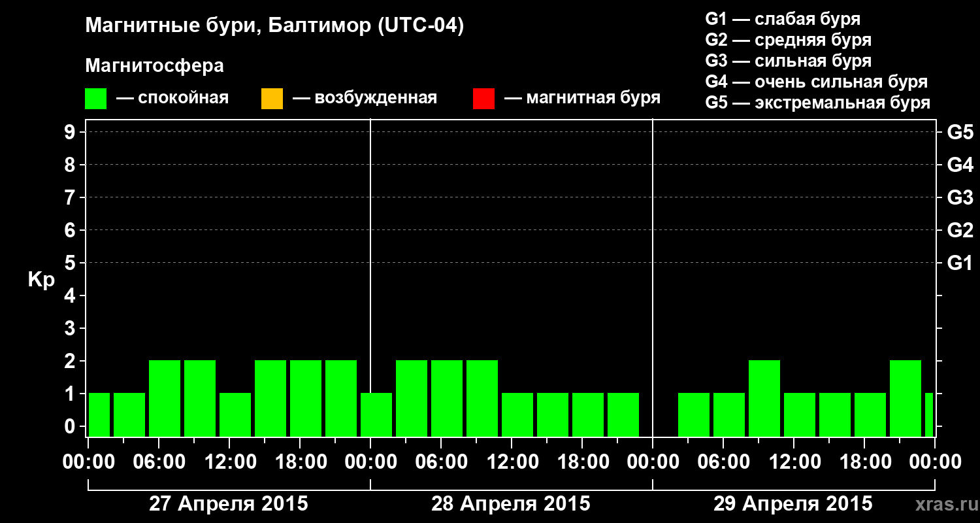The width and height of the screenshot is (980, 523).
Task: Select the title 'Магнитные бури, Балтимор (UTC-04)'
Action: pyautogui.click(x=274, y=27)
